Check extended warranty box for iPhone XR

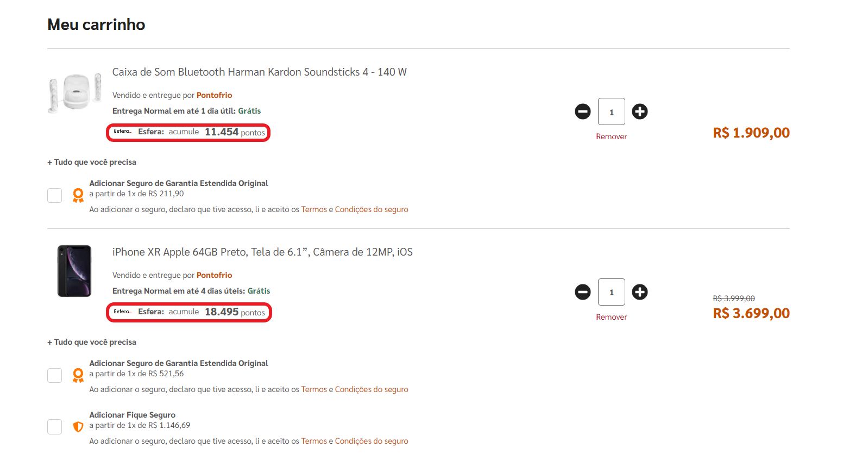point(54,375)
